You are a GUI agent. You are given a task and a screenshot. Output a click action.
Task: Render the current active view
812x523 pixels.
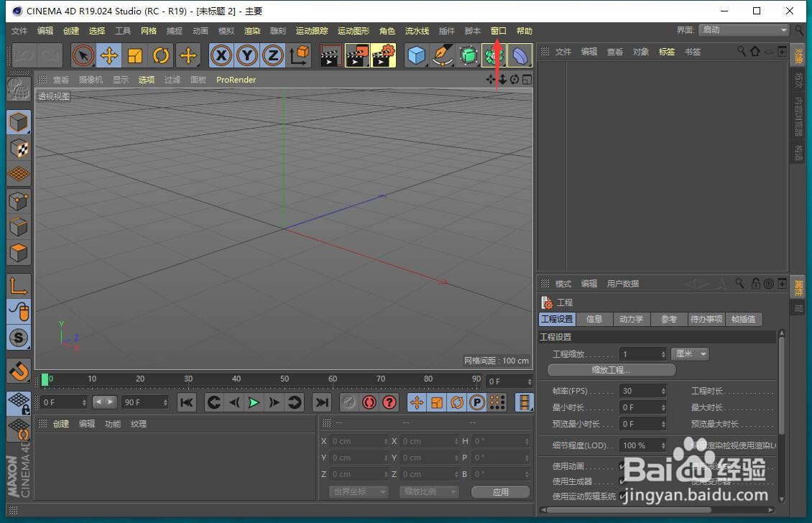(330, 55)
